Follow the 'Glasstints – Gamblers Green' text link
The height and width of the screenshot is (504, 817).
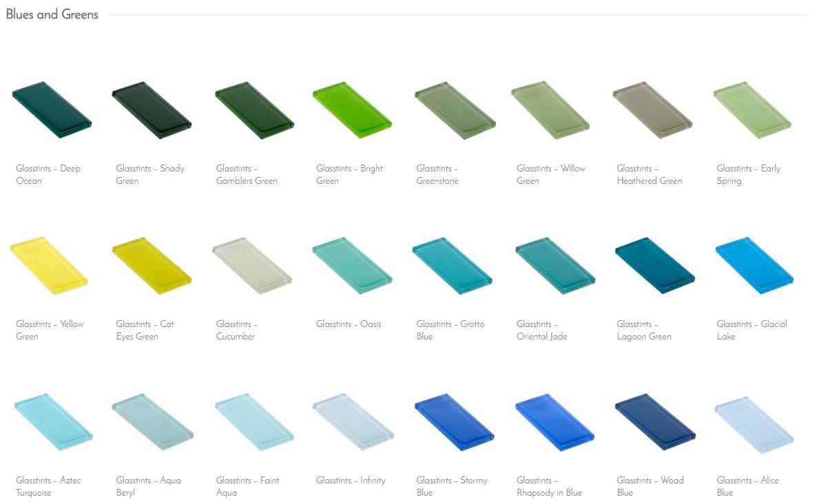[247, 174]
